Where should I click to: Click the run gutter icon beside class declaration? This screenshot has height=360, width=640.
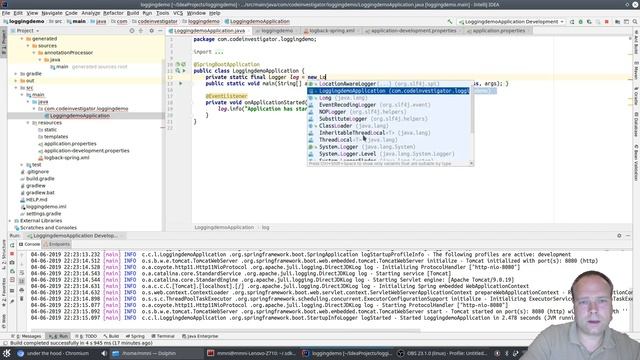(184, 71)
